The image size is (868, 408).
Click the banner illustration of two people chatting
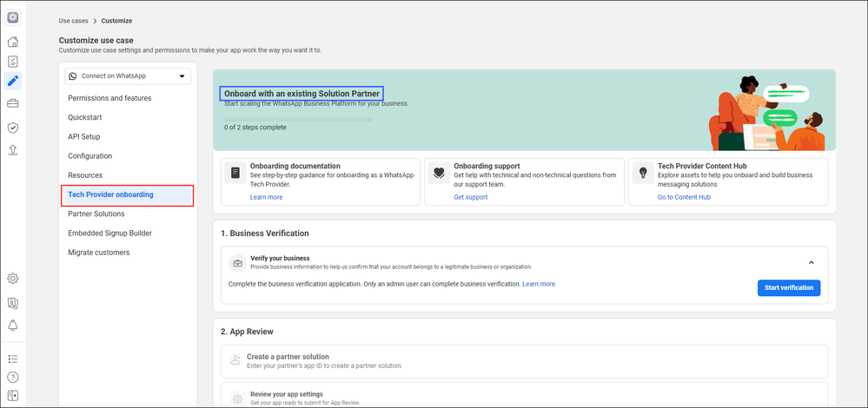(766, 113)
